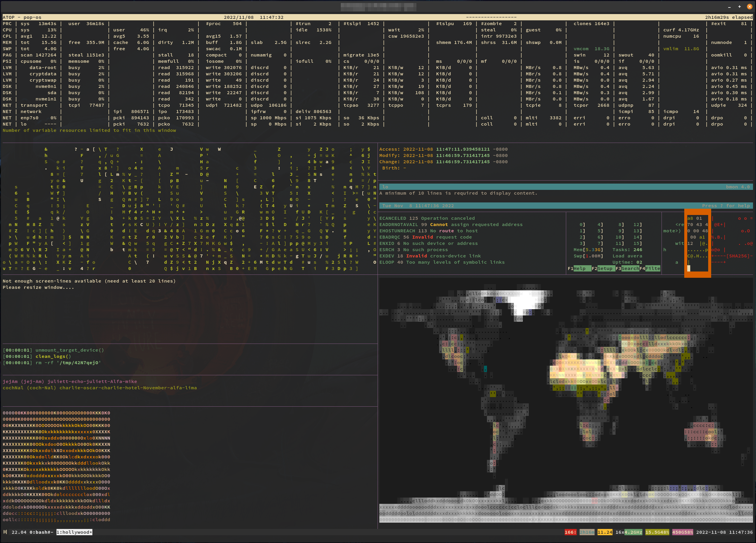Click the plus icon in title bar

point(739,7)
